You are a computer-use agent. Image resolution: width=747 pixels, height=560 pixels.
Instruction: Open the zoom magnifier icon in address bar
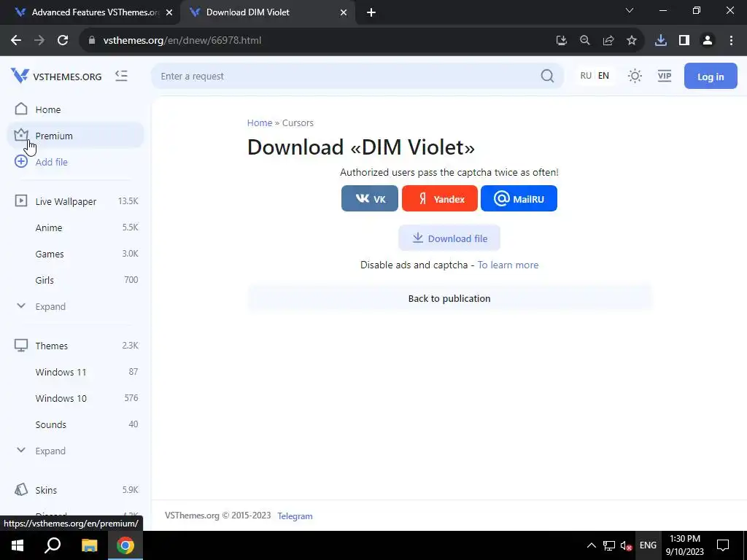point(584,41)
